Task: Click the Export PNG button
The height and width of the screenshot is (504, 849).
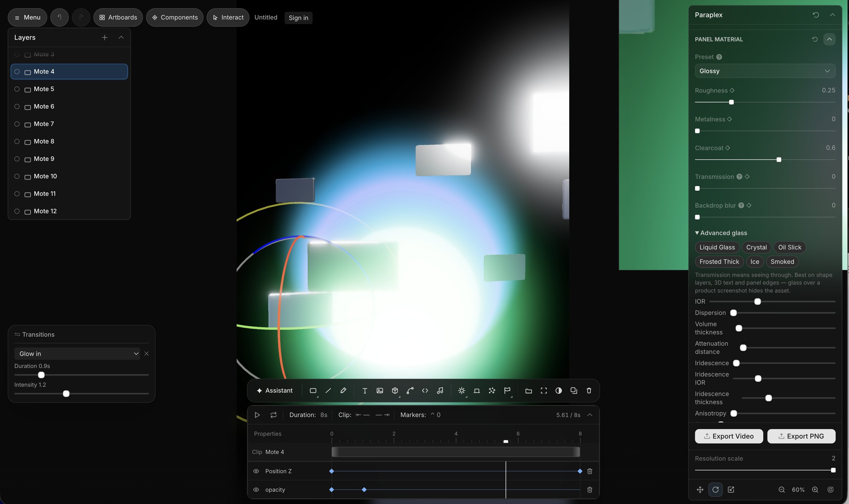Action: (801, 436)
